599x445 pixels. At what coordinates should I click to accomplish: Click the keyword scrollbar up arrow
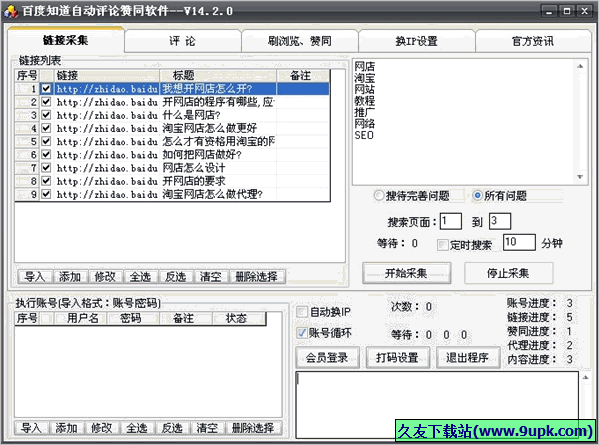point(580,66)
